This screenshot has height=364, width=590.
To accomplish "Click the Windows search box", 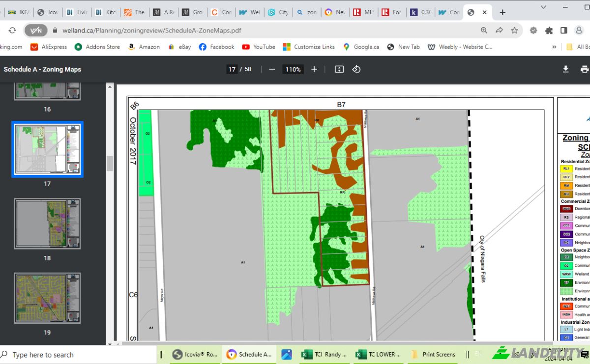I will [79, 355].
